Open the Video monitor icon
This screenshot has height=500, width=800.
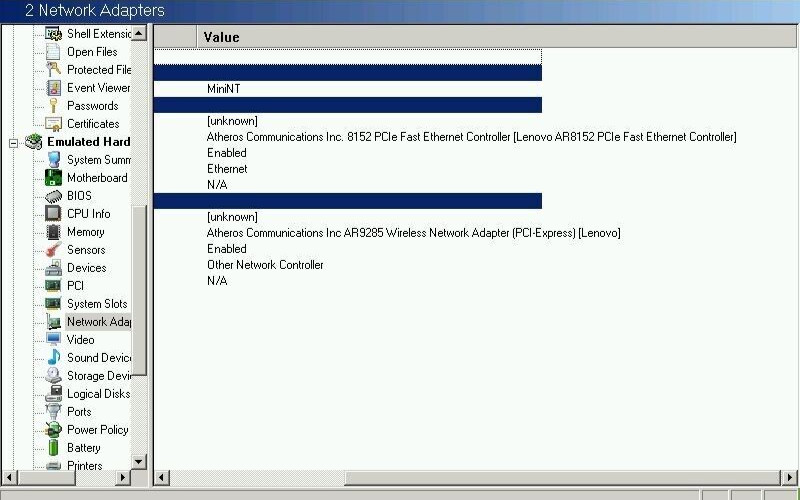[53, 340]
